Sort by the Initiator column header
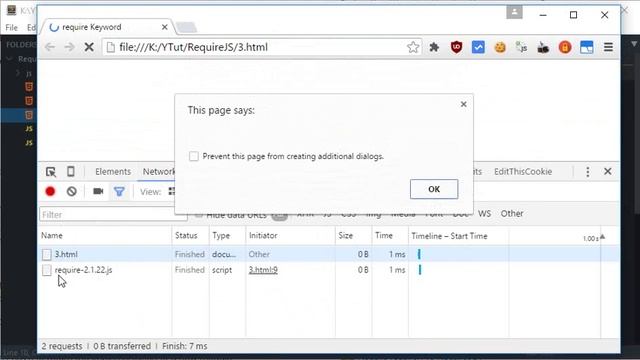Viewport: 640px width, 360px height. click(290, 236)
